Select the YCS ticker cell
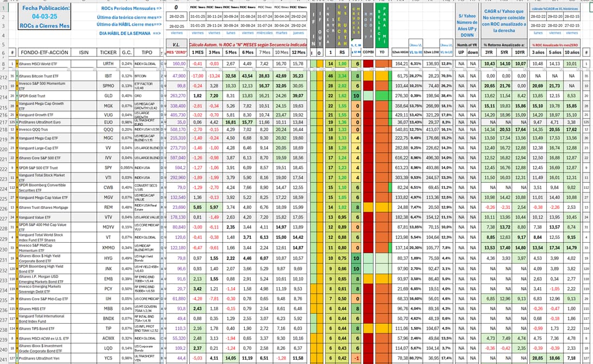The height and width of the screenshot is (364, 593). coord(108,358)
